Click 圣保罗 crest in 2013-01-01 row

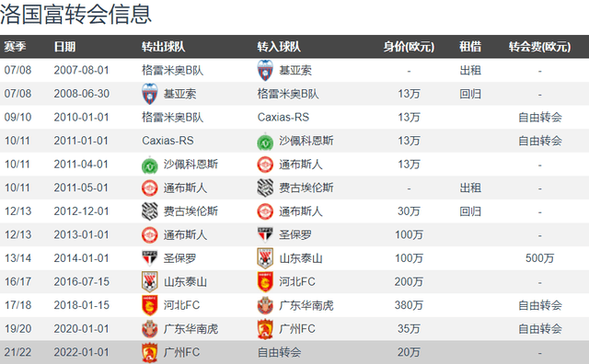click(x=265, y=235)
